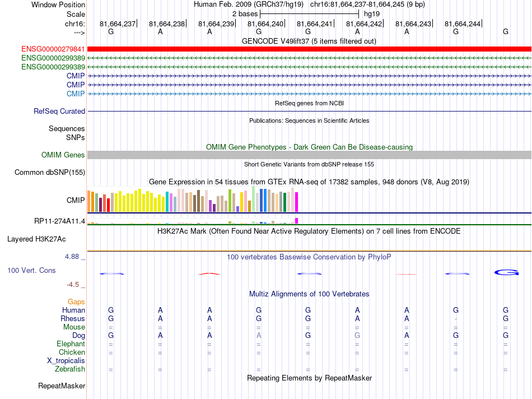The height and width of the screenshot is (399, 532).
Task: Open the Layered H3K27Ac track label
Action: (x=36, y=239)
